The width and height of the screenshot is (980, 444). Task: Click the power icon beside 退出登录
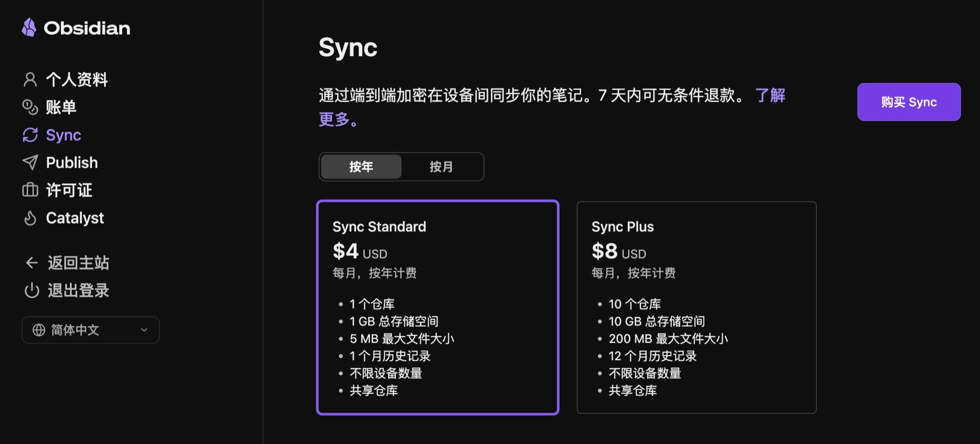(32, 290)
